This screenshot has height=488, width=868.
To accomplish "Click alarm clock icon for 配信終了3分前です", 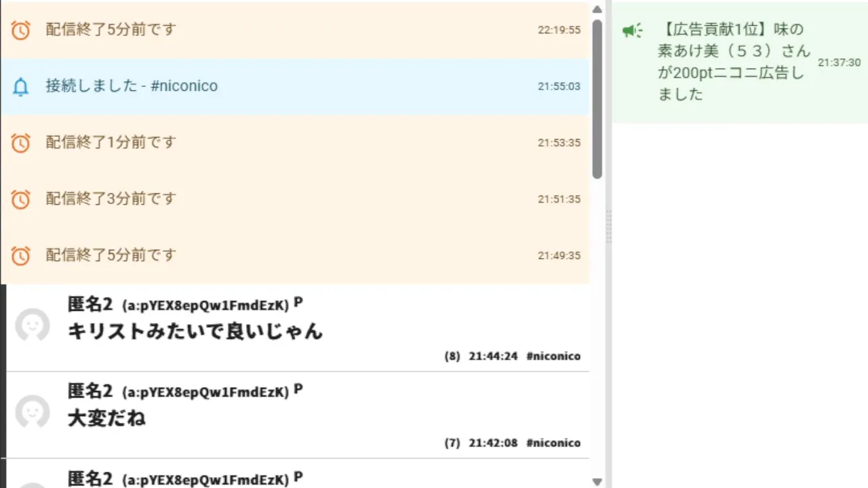I will click(21, 199).
